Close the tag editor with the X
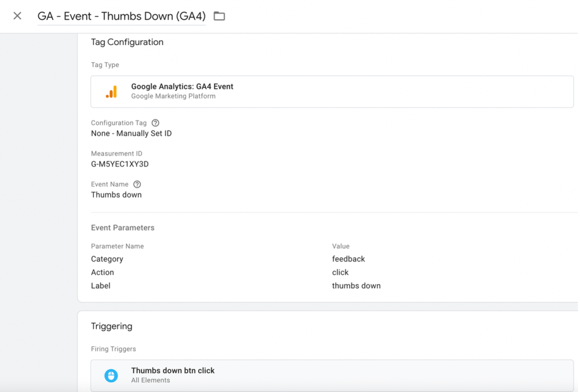This screenshot has width=580, height=392. click(18, 16)
